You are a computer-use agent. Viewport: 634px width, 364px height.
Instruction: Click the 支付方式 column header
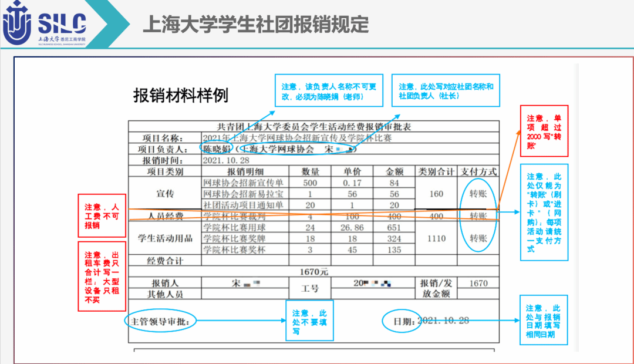pyautogui.click(x=477, y=171)
